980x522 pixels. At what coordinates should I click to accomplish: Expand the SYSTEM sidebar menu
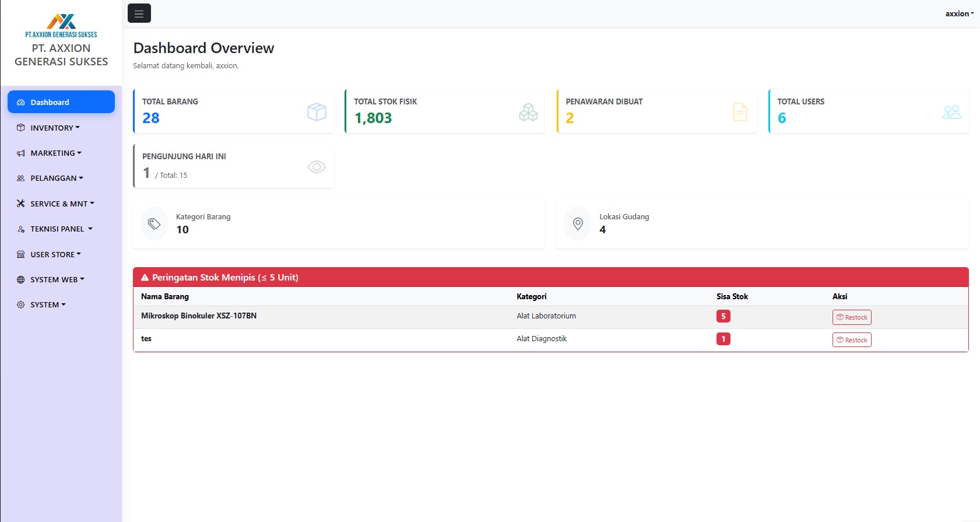coord(61,304)
